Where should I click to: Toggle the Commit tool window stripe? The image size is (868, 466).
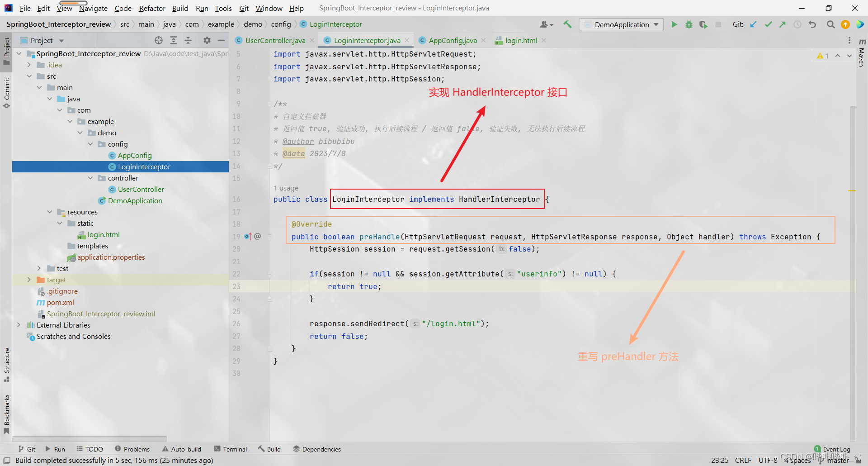coord(6,93)
